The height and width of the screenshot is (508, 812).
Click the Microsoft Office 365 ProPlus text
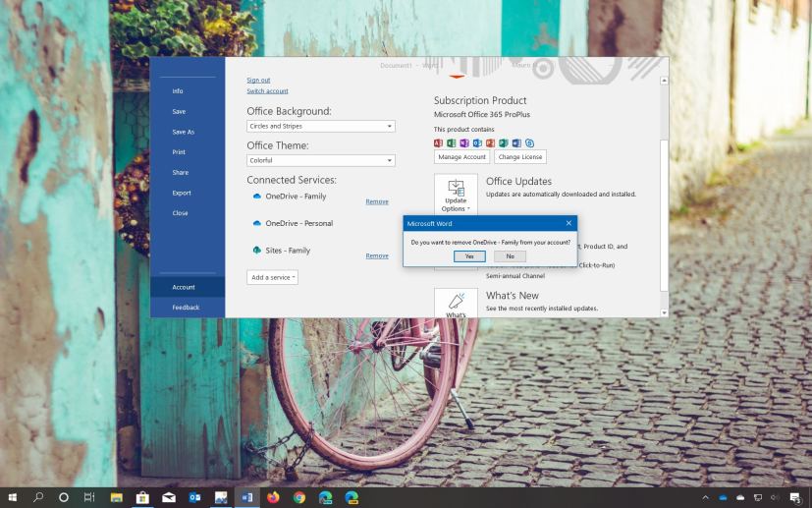pos(482,114)
